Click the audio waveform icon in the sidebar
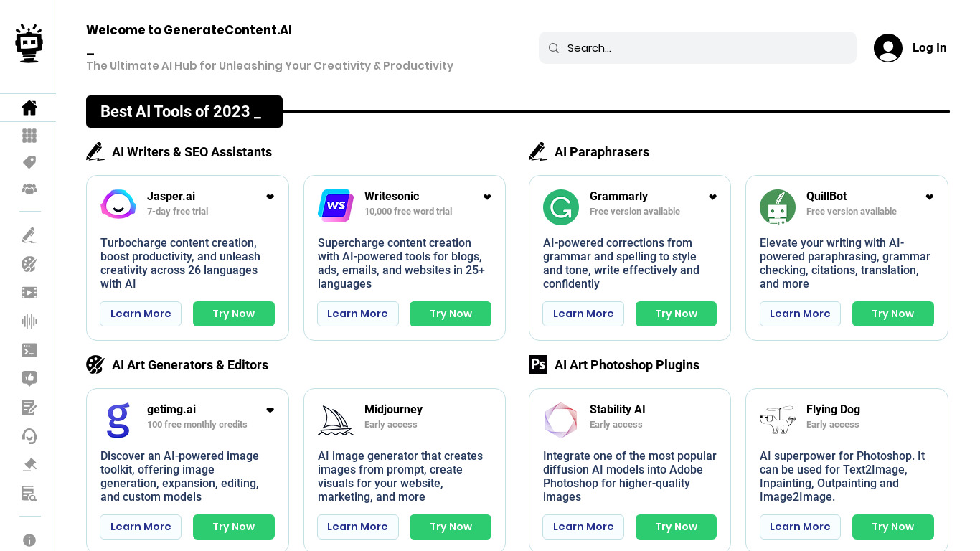 point(29,321)
